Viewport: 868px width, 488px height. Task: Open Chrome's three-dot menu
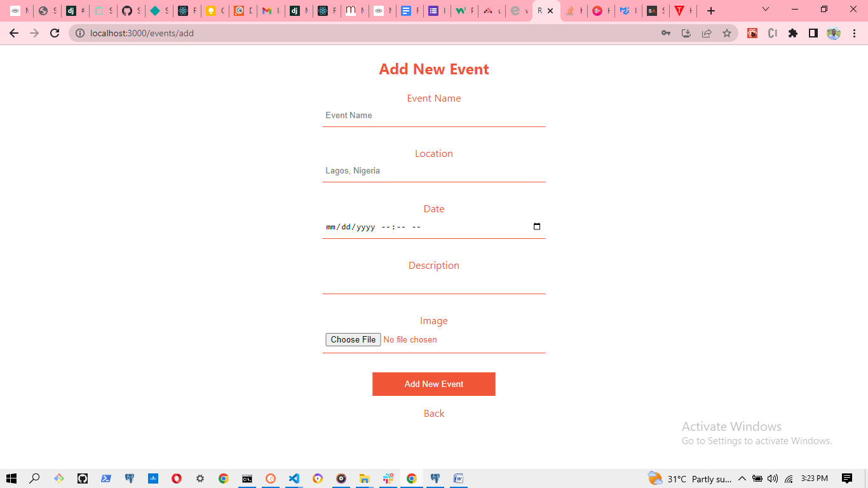tap(854, 33)
